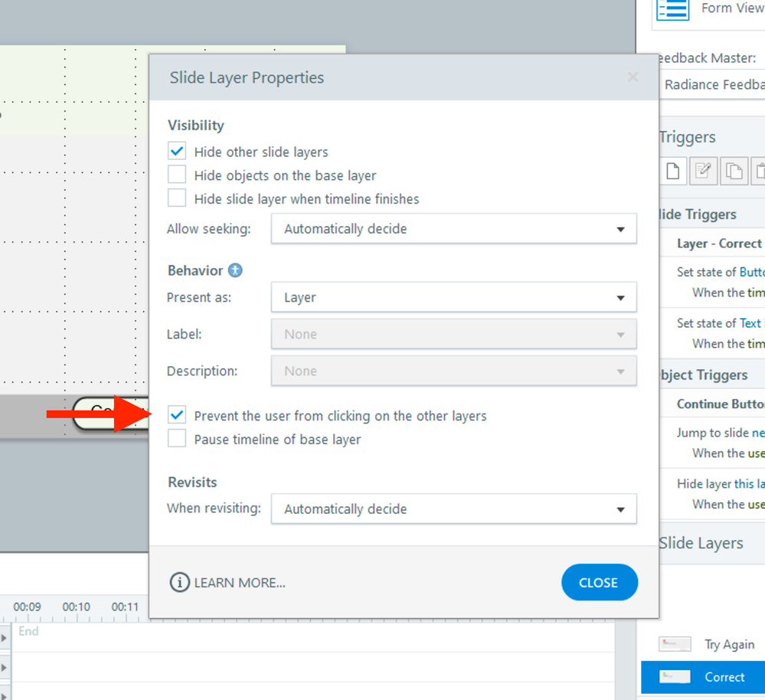Viewport: 765px width, 700px height.
Task: Enable Hide objects on the base layer
Action: click(x=177, y=174)
